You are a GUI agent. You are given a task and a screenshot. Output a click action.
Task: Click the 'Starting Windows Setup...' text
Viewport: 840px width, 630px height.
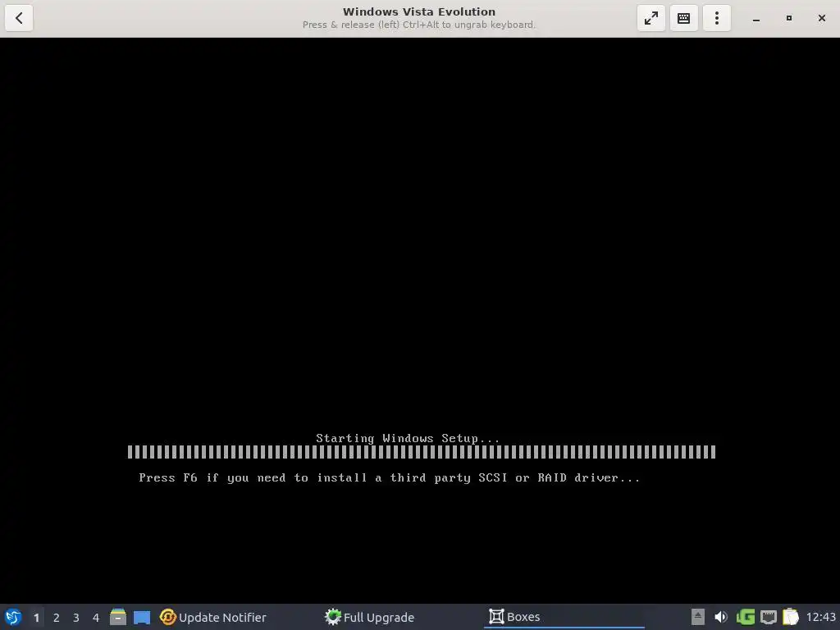408,438
